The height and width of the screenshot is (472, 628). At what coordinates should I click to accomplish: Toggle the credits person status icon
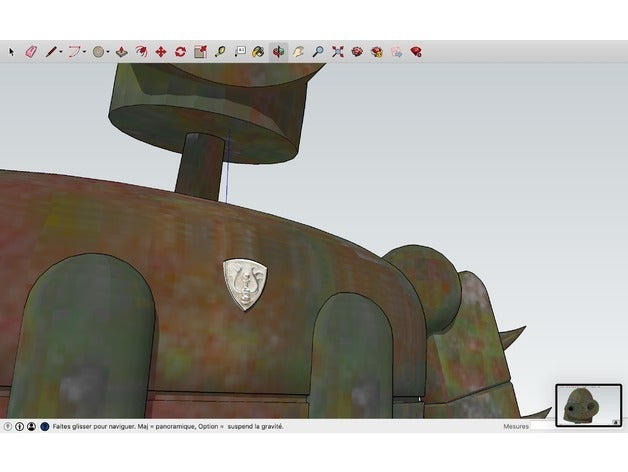31,426
